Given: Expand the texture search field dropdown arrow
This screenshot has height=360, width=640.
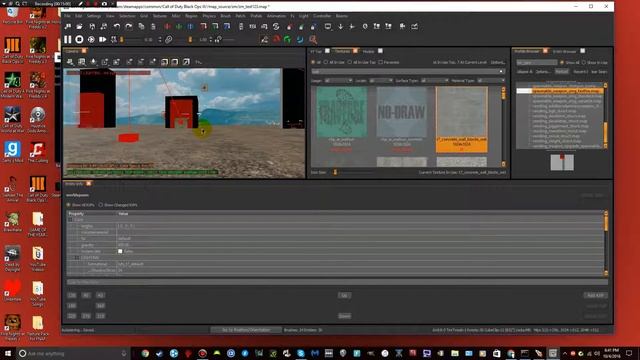Looking at the screenshot, I should 501,71.
